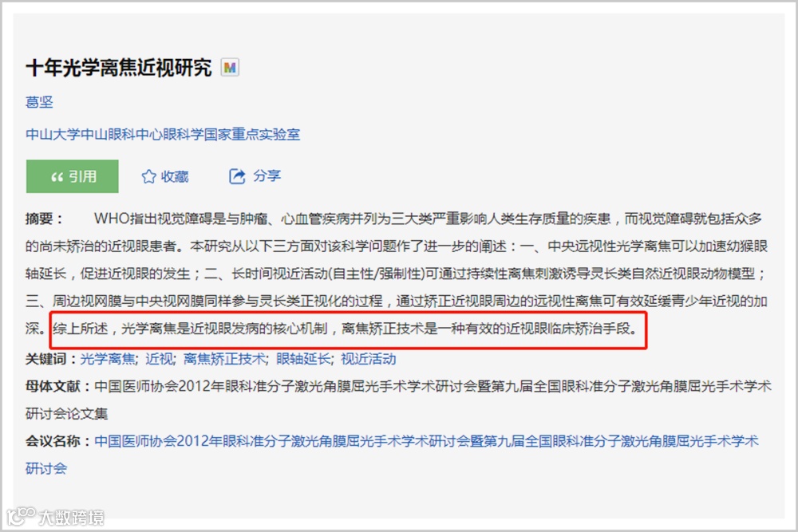
Task: Select keyword link 离焦矫正技术
Action: pos(224,359)
